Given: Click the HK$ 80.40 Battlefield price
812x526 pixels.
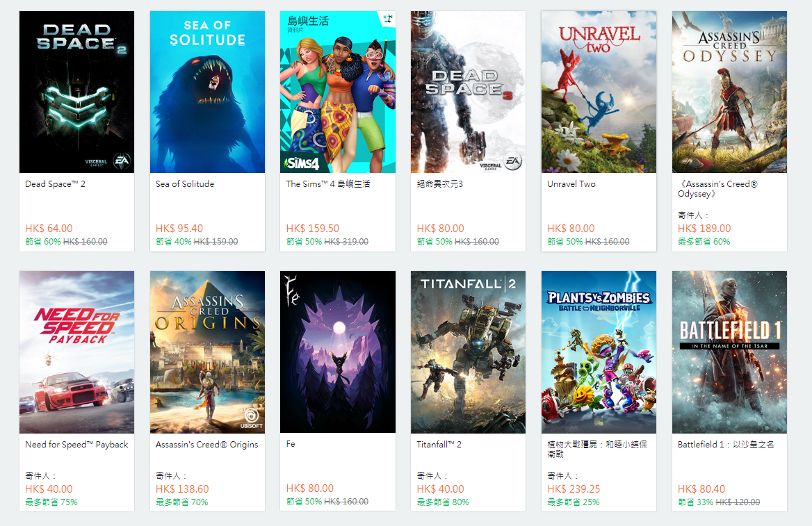Looking at the screenshot, I should pyautogui.click(x=701, y=488).
